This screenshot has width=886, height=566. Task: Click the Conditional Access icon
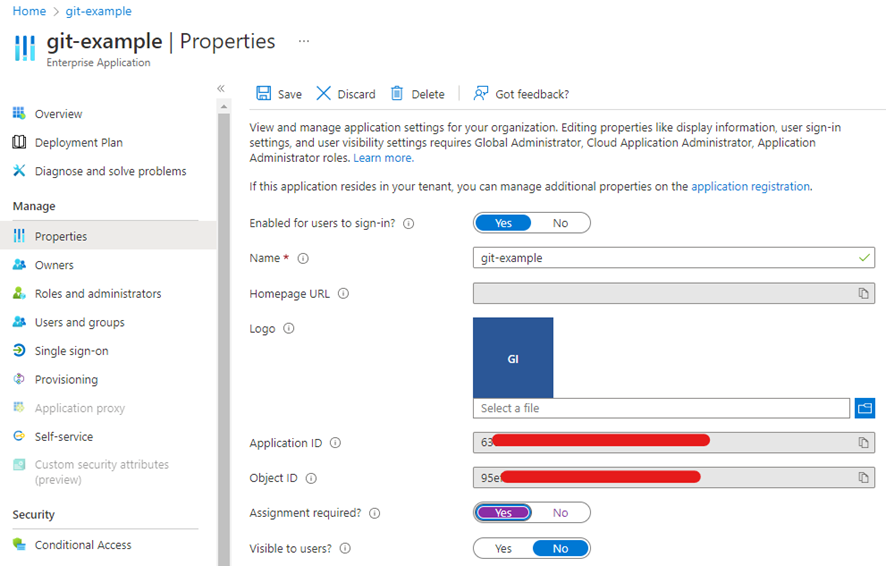(x=19, y=544)
